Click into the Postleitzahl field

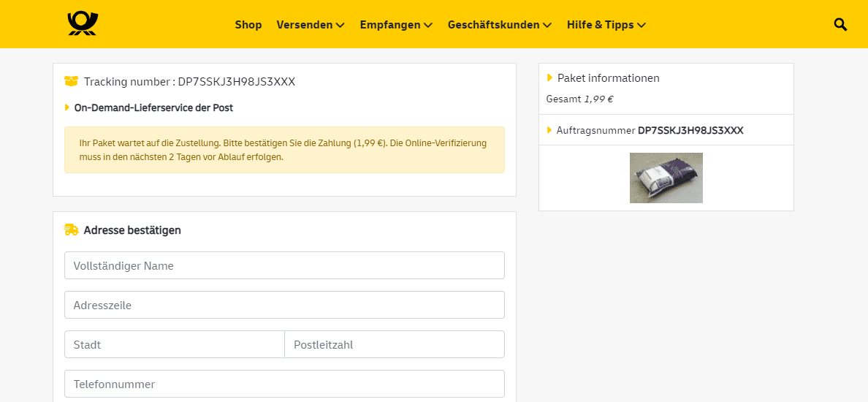pyautogui.click(x=395, y=344)
